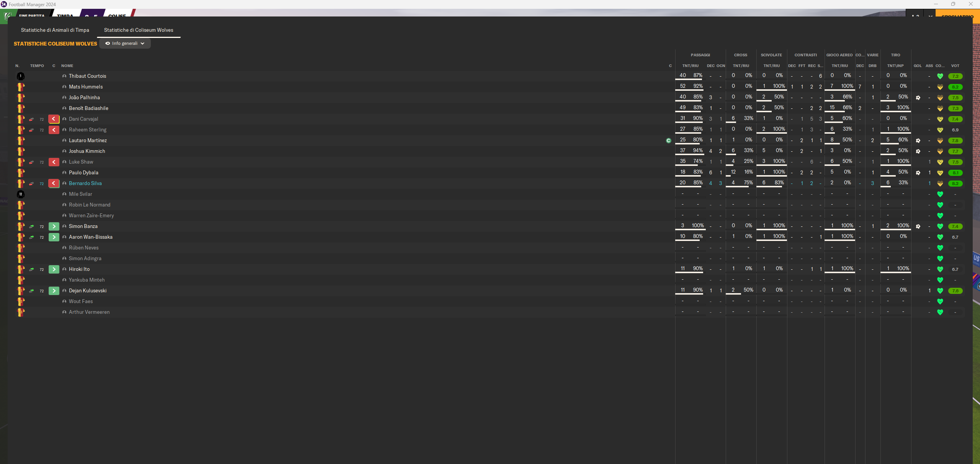Click Aaron Wan-Bissaka green substituted-on arrow
This screenshot has width=980, height=464.
pos(54,237)
